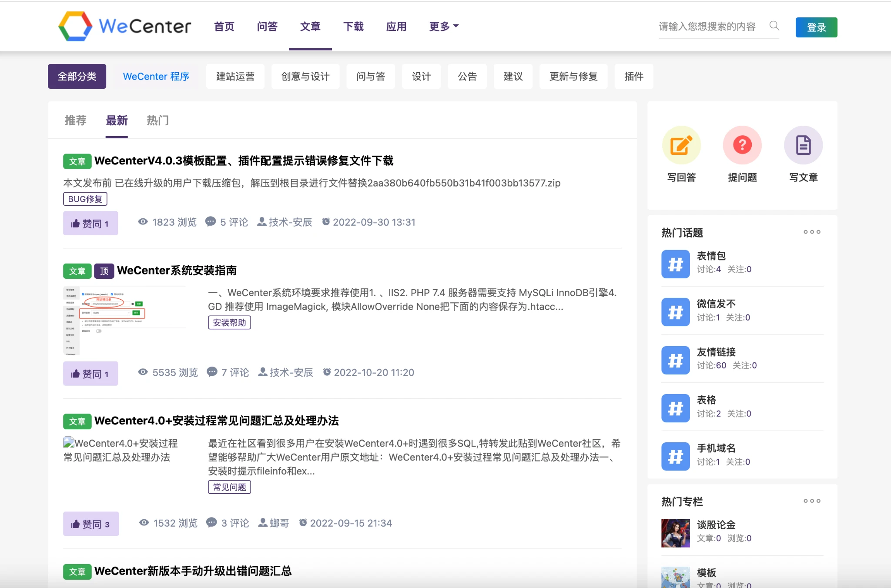Select the 插件 category

pyautogui.click(x=634, y=77)
